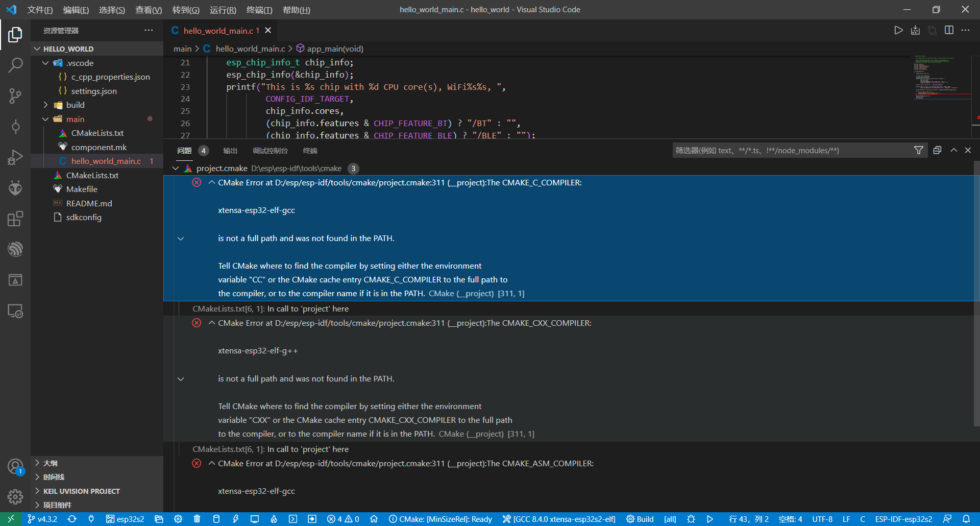980x526 pixels.
Task: Switch to the 输出 output tab
Action: 230,151
